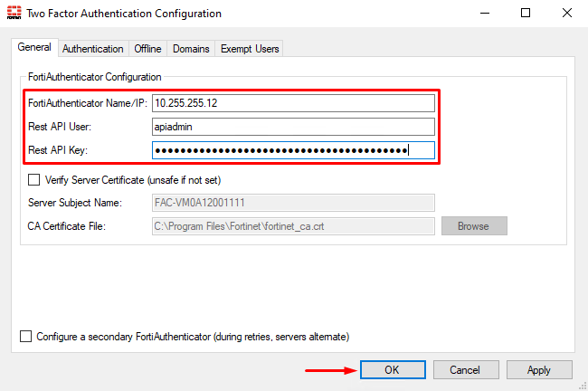Switch to the General tab
Viewport: 588px width, 391px height.
pyautogui.click(x=34, y=48)
